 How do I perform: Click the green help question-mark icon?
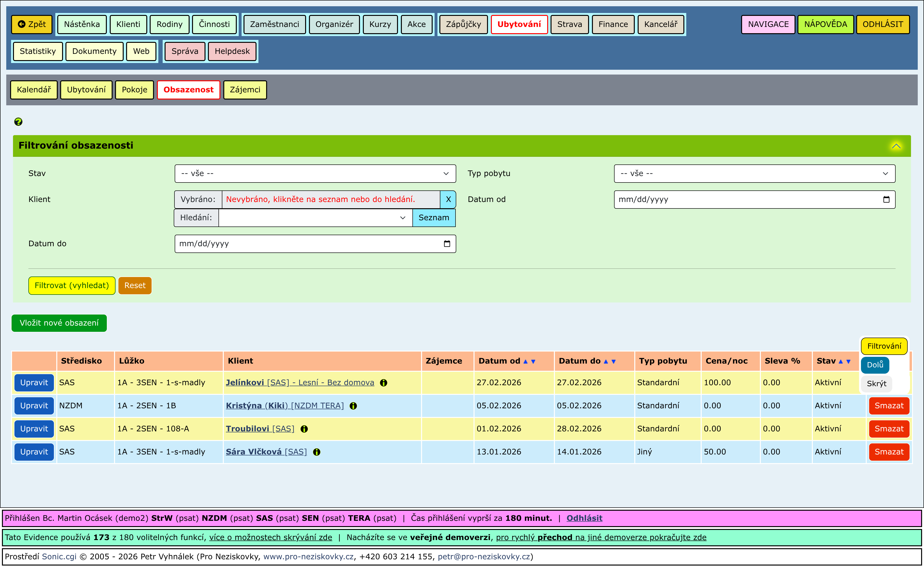[18, 122]
